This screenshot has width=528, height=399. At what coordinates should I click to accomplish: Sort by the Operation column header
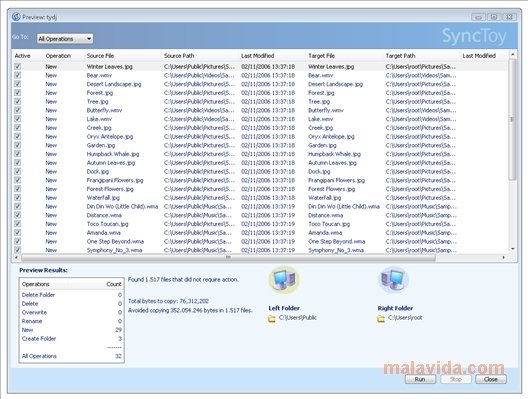pyautogui.click(x=58, y=56)
